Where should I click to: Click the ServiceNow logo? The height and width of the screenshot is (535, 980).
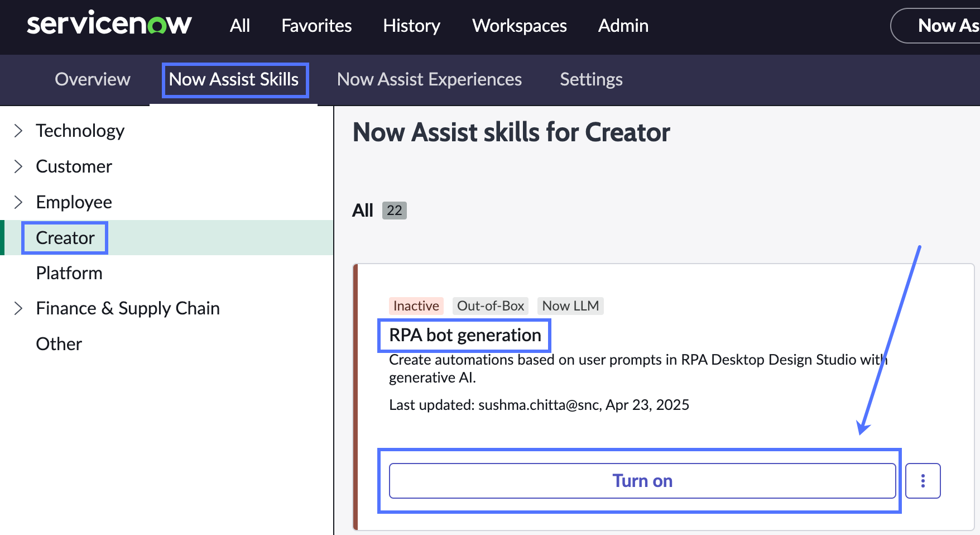coord(109,24)
